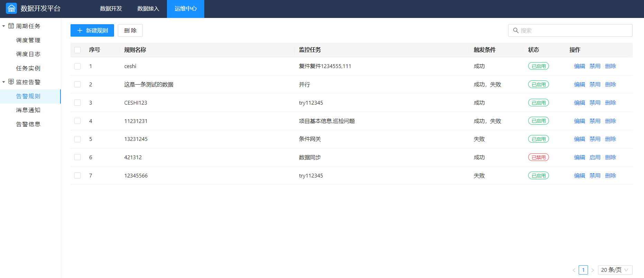Go to previous page arrow
Image resolution: width=644 pixels, height=278 pixels.
(x=574, y=270)
